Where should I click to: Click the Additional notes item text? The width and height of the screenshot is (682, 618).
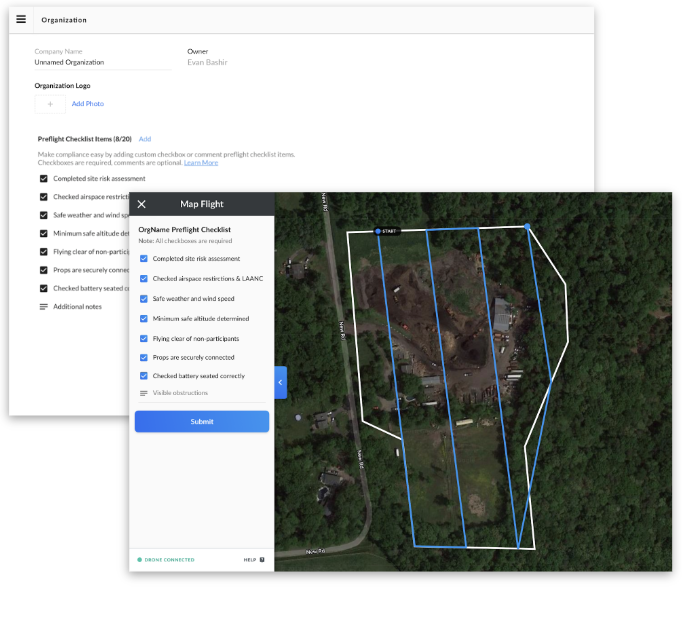(x=77, y=307)
